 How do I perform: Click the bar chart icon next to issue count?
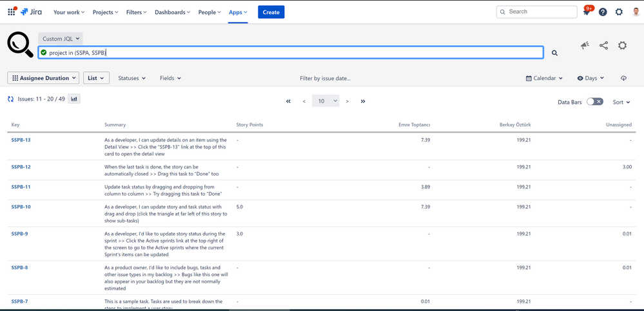pyautogui.click(x=74, y=99)
